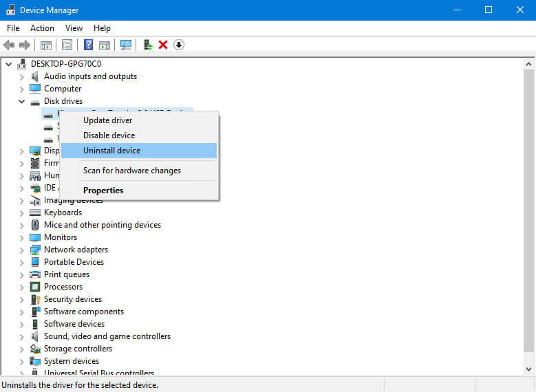
Task: Click the scrollbar up arrow
Action: (529, 64)
